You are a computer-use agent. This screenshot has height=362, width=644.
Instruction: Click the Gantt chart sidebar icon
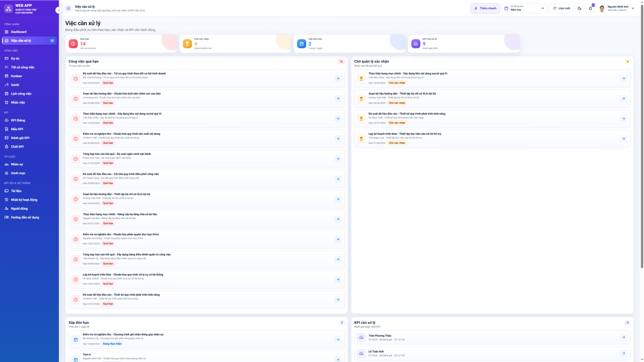pos(6,85)
